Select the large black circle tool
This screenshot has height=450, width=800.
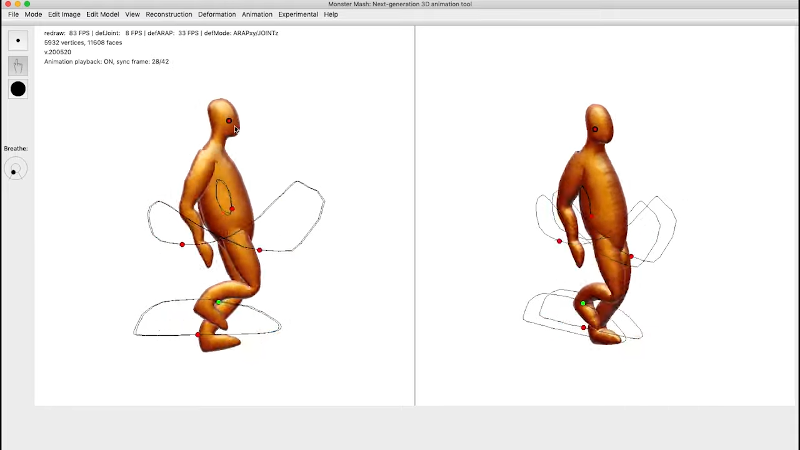pyautogui.click(x=17, y=89)
